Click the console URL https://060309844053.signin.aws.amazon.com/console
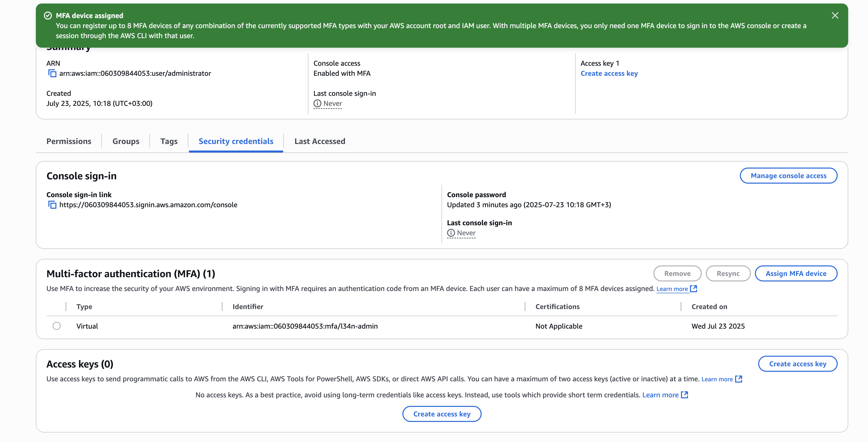The height and width of the screenshot is (442, 868). click(x=148, y=205)
